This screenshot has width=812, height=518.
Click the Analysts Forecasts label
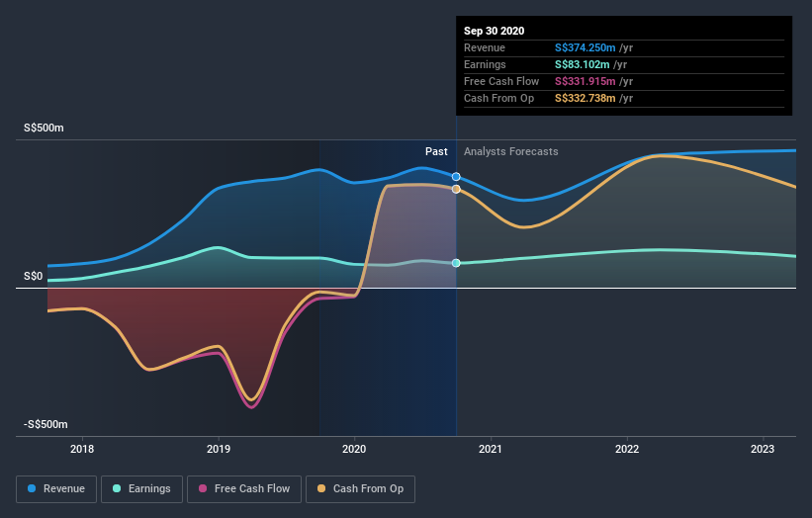pos(510,151)
